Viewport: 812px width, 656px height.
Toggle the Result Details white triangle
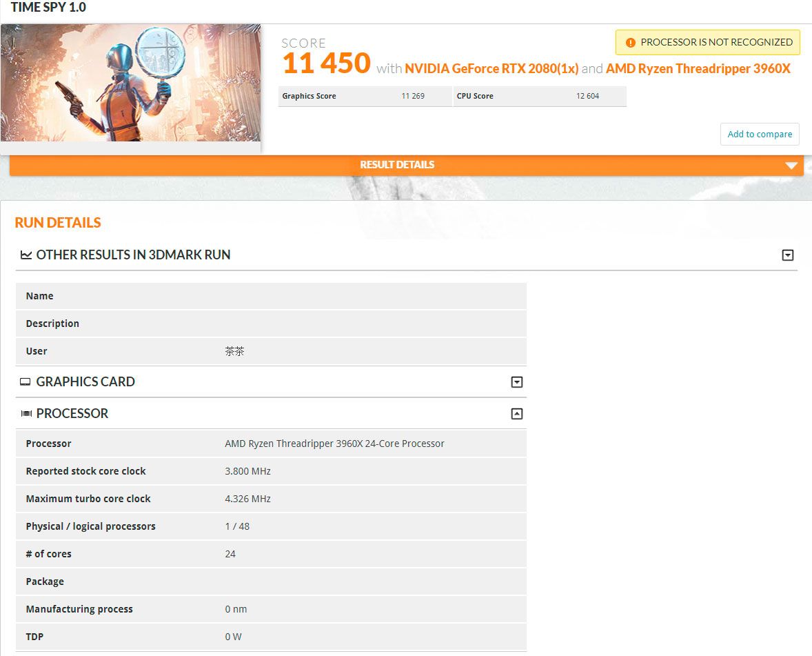tap(791, 166)
